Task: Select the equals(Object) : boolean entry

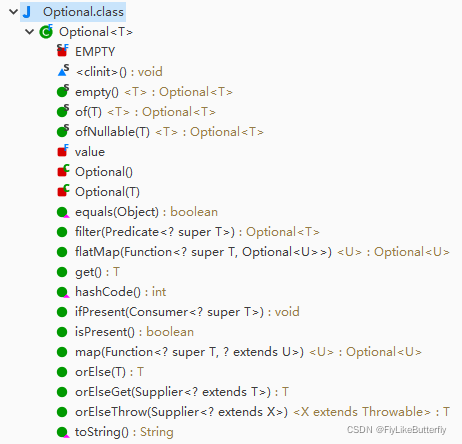Action: click(146, 212)
